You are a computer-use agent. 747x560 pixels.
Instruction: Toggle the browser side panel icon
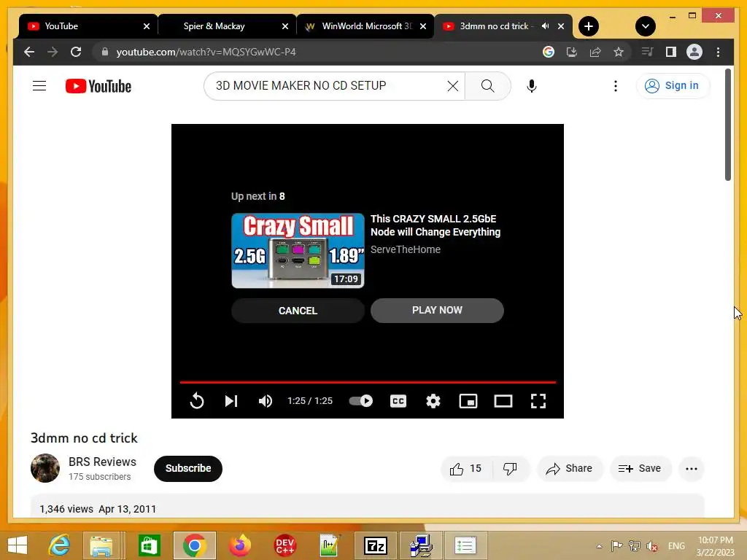[x=671, y=52]
